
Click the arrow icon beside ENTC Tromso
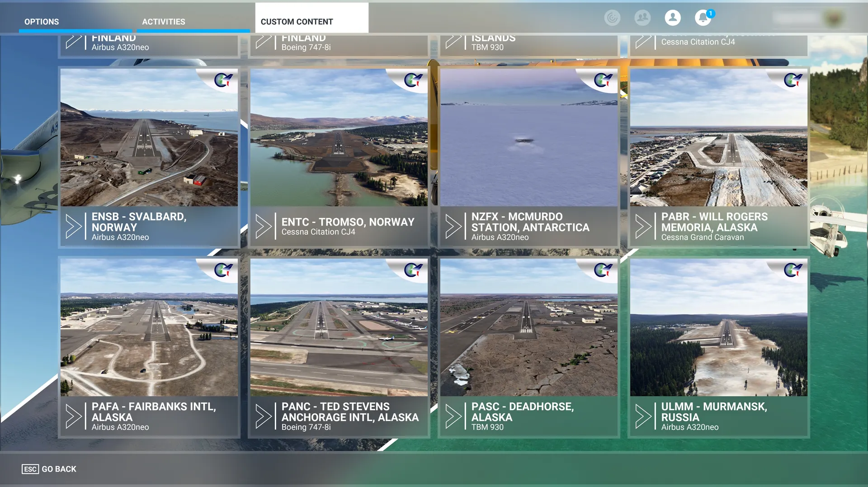[x=264, y=226]
